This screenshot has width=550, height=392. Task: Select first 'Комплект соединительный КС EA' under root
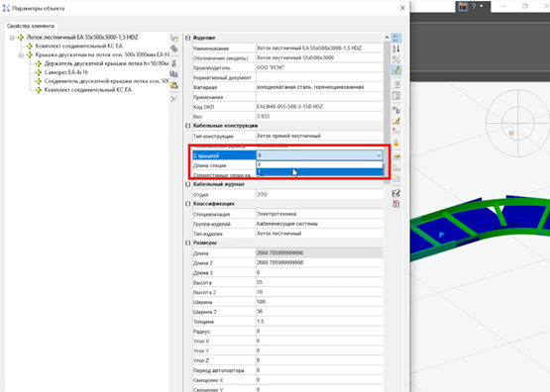(x=79, y=46)
